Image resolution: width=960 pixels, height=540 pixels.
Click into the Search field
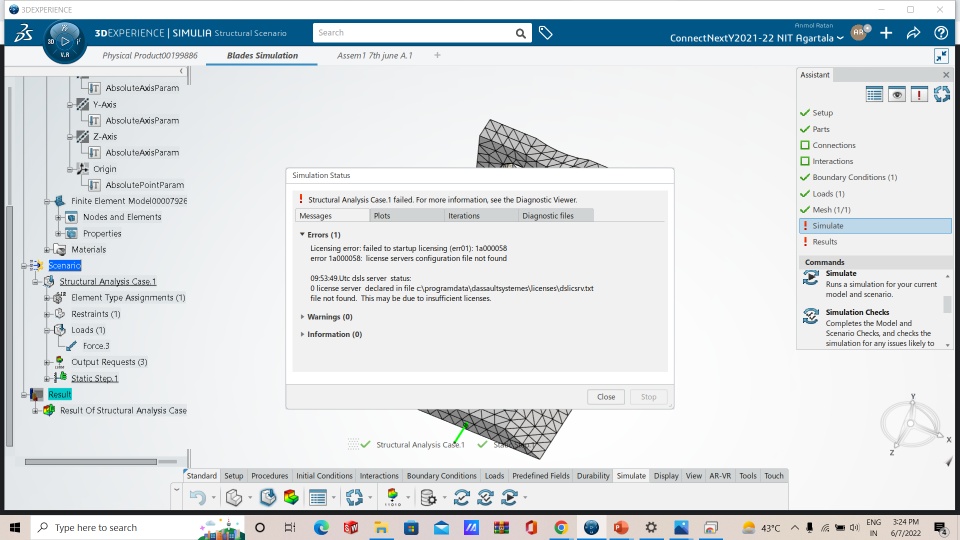(x=413, y=33)
